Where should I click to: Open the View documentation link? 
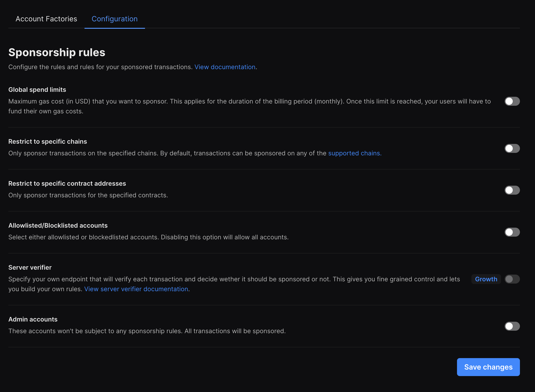[225, 67]
